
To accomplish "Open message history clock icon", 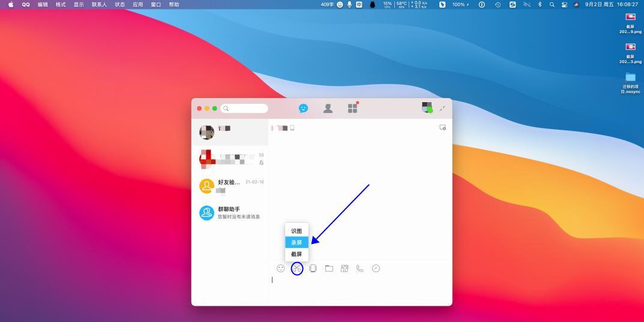I will click(x=376, y=269).
